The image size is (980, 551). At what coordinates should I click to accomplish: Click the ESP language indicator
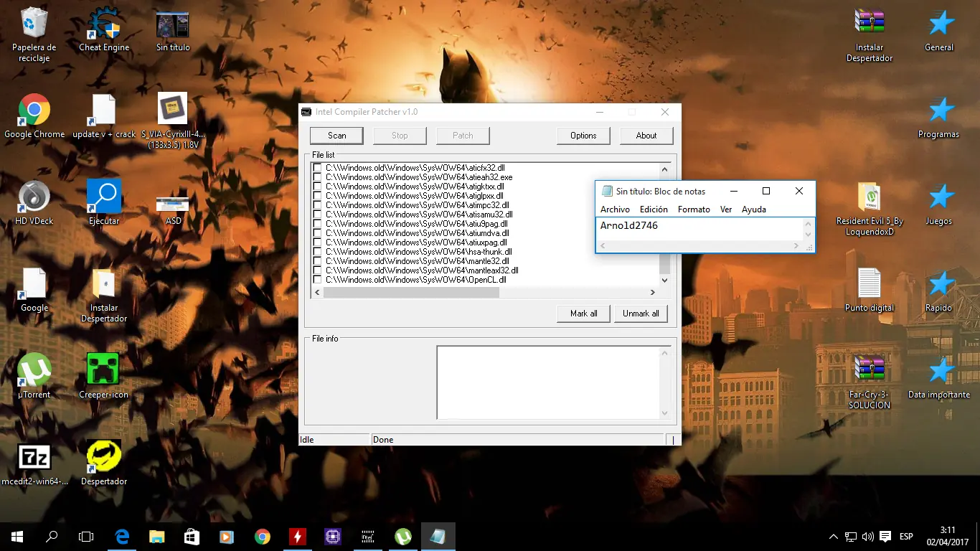906,537
